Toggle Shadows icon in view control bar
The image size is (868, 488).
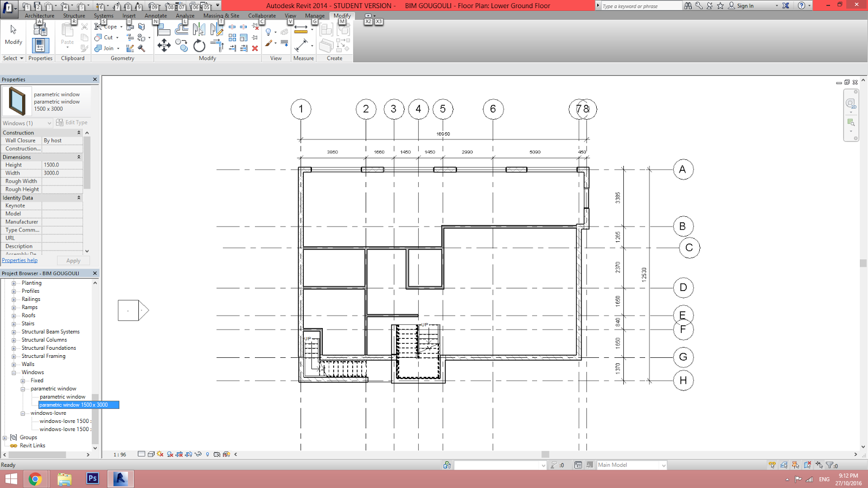[x=170, y=454]
